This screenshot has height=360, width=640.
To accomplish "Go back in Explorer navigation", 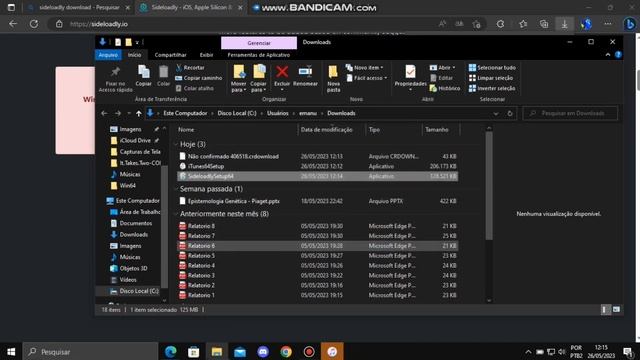I will click(104, 113).
